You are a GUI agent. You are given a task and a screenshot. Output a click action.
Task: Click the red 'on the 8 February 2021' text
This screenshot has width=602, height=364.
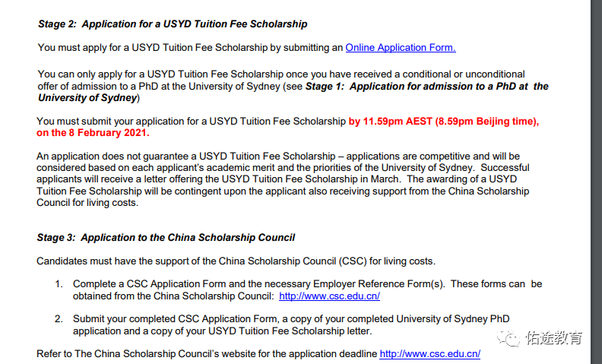[93, 133]
